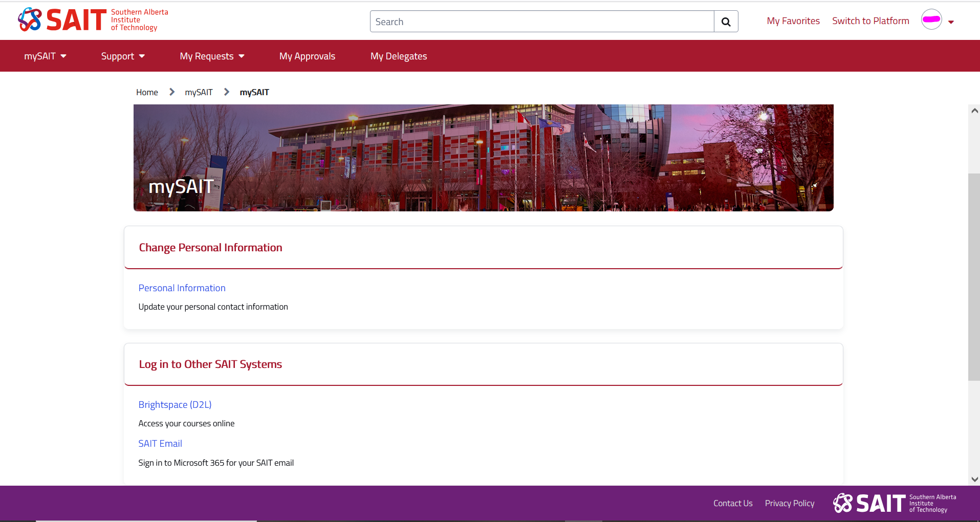This screenshot has width=980, height=522.
Task: Click 'Update your personal contact information' text
Action: pos(213,307)
